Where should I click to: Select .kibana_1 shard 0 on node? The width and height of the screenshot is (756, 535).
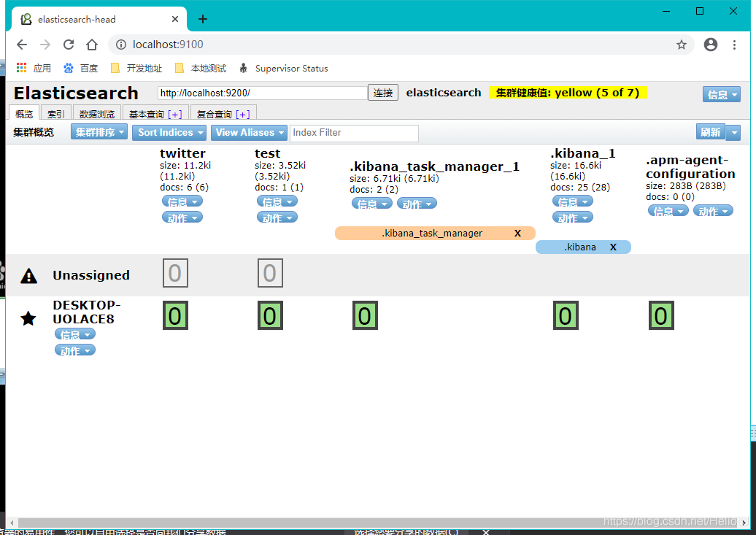pyautogui.click(x=566, y=315)
